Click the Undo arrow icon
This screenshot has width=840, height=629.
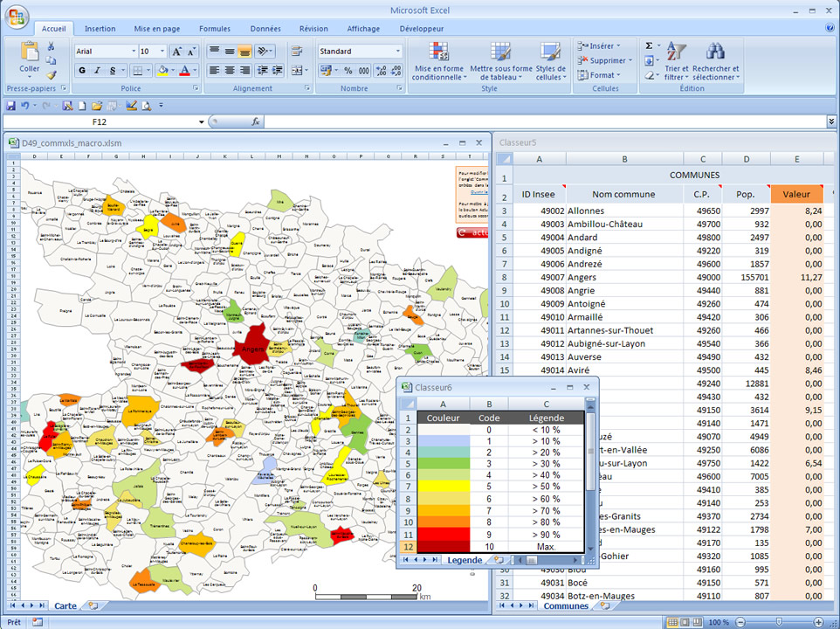coord(24,106)
